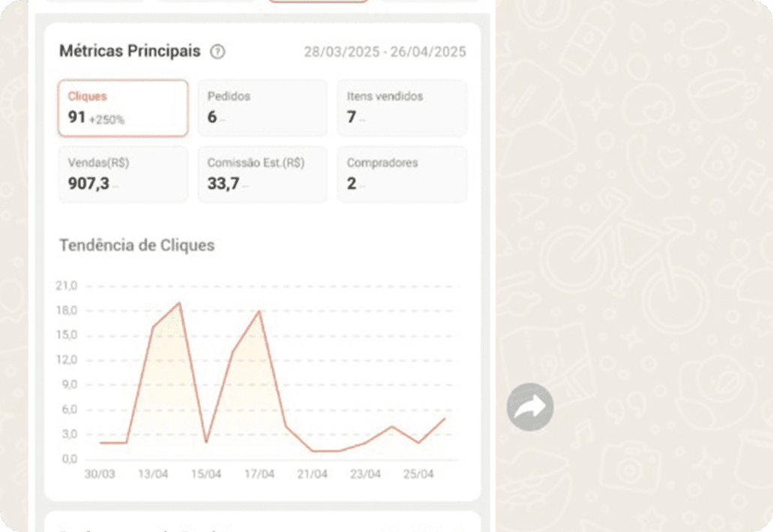Click the chart dip at 15/04
The image size is (773, 532).
pos(206,442)
